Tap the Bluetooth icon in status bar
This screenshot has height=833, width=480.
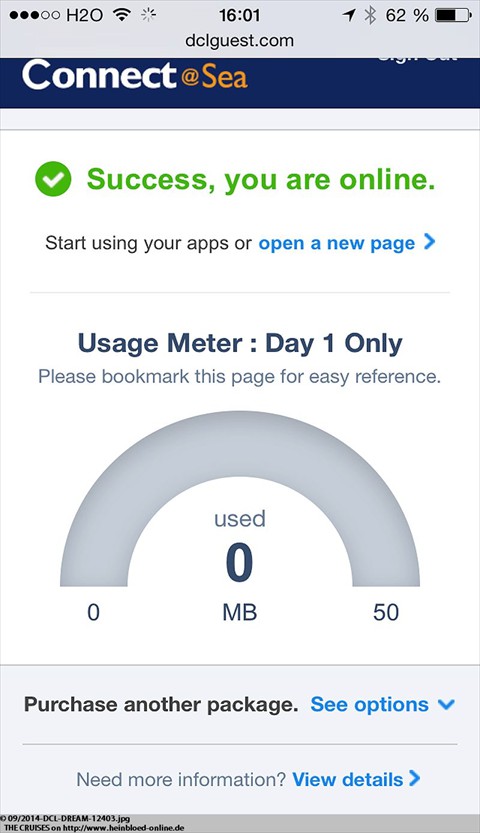[x=370, y=15]
